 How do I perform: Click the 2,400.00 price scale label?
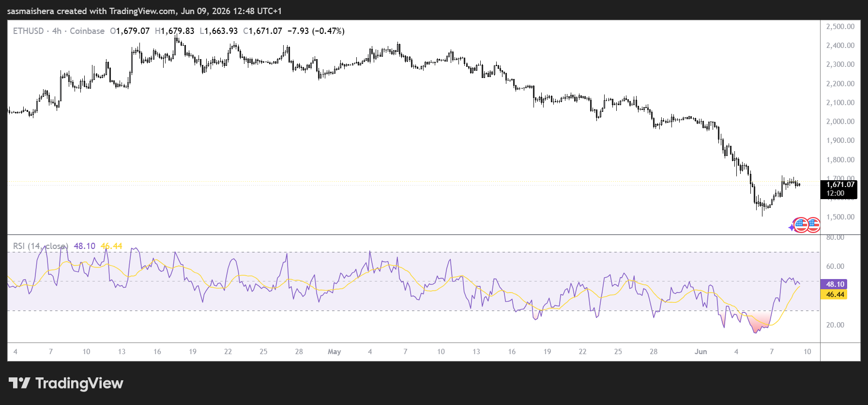[840, 46]
